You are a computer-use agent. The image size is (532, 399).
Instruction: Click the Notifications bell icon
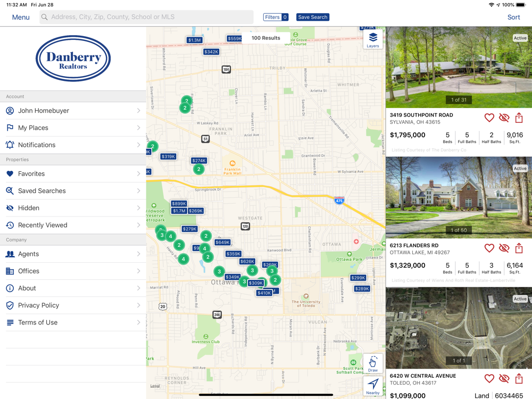click(10, 145)
